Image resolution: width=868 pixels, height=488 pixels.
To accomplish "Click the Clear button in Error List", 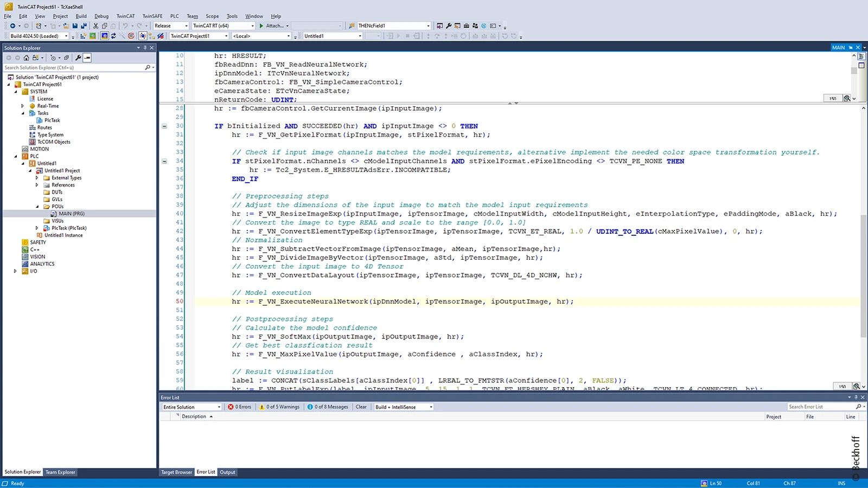I will pos(361,407).
